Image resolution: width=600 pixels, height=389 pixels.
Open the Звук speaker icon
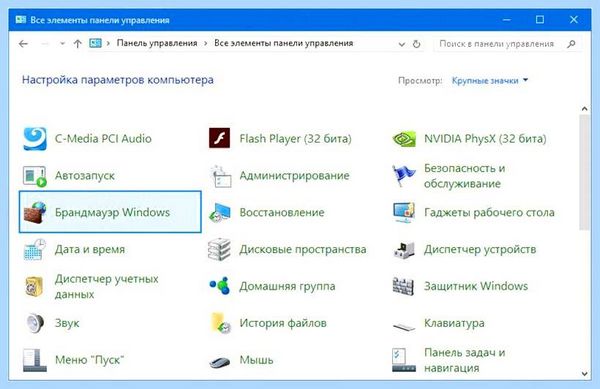click(x=35, y=323)
